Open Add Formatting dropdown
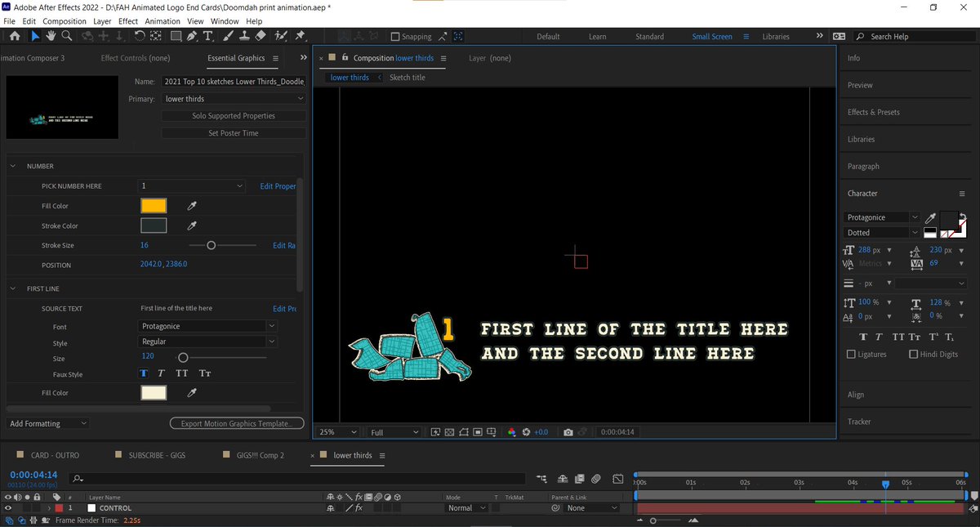This screenshot has height=527, width=980. tap(48, 423)
